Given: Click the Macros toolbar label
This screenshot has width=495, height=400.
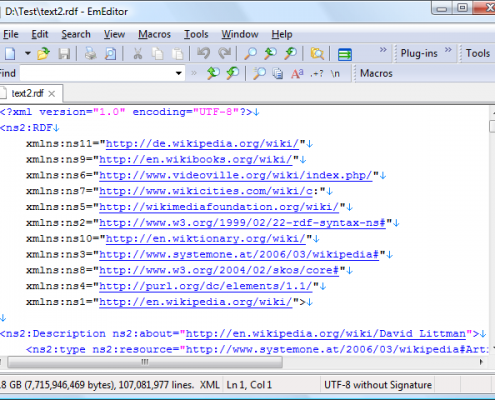Looking at the screenshot, I should [x=376, y=73].
